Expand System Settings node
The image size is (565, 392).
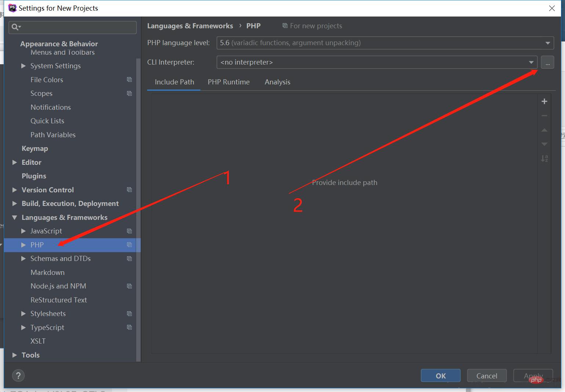(x=23, y=66)
